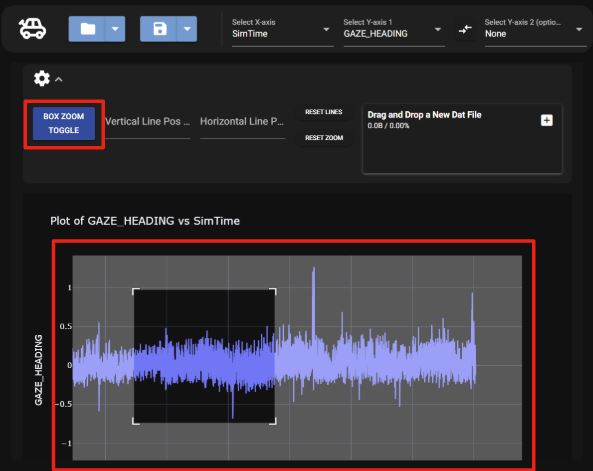Focus the Vertical Line Pos field

(x=147, y=123)
